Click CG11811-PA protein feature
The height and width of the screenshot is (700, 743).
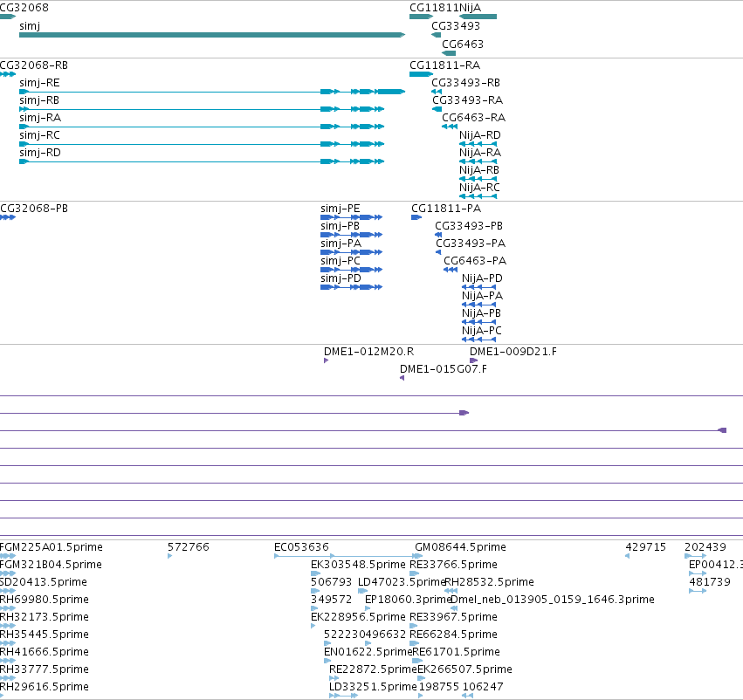coord(416,217)
